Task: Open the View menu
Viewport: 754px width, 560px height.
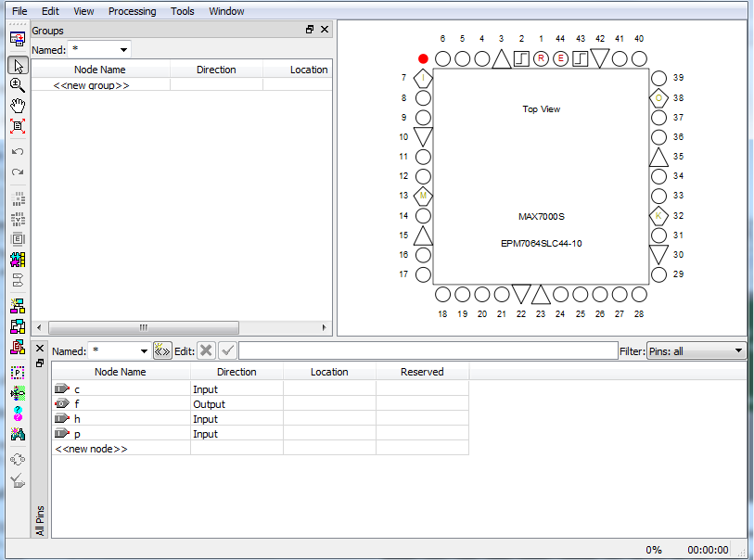Action: pyautogui.click(x=83, y=11)
